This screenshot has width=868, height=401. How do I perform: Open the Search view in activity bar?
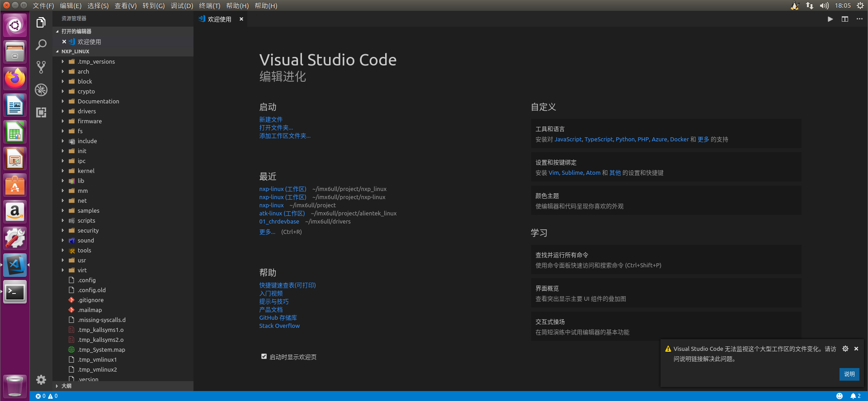pos(41,45)
